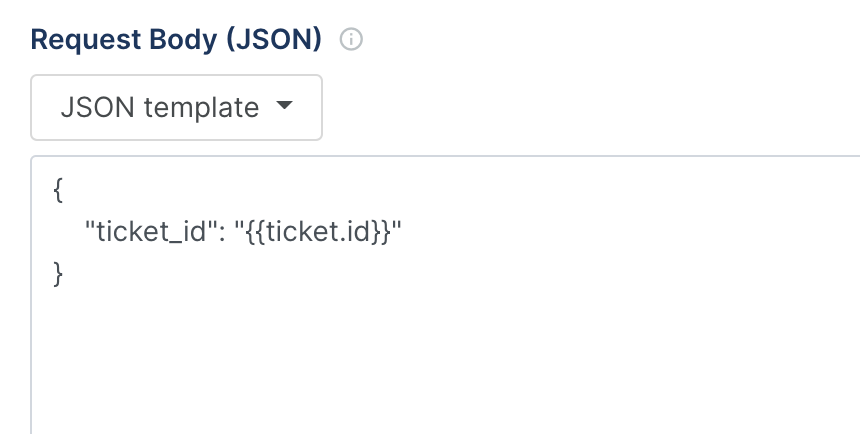Viewport: 860px width, 434px height.
Task: Click the word "Request" in the heading
Action: pyautogui.click(x=86, y=40)
